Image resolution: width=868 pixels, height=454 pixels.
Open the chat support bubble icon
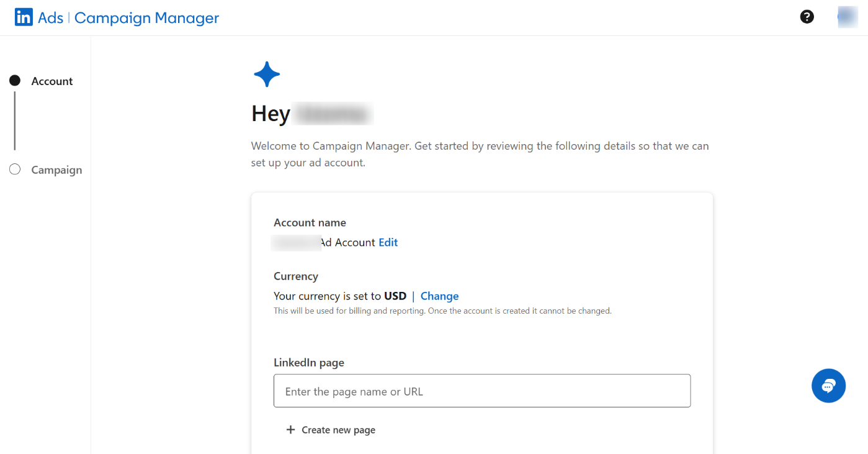828,385
